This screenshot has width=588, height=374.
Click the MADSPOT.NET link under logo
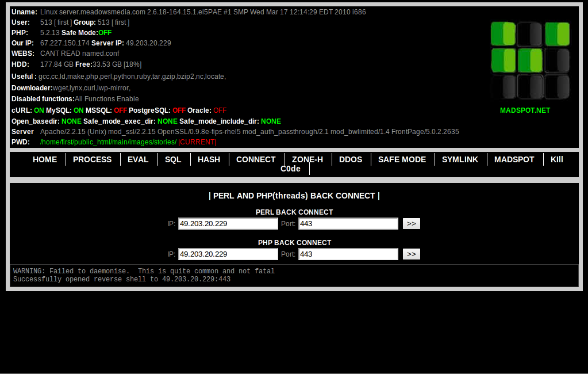click(x=525, y=110)
